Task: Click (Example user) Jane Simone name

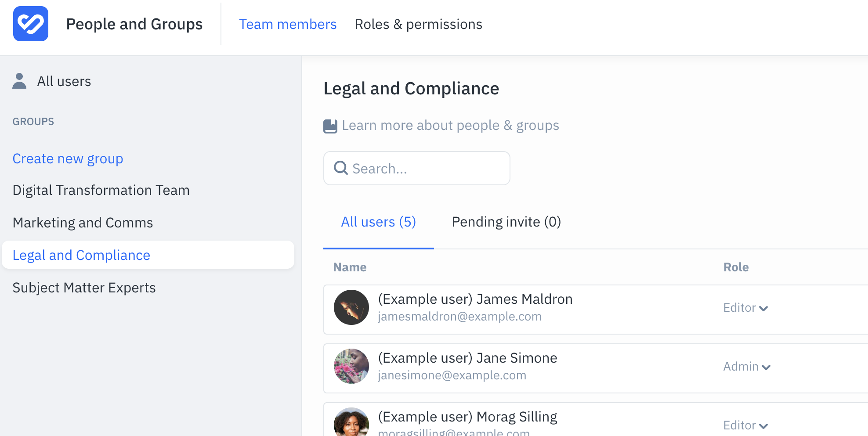Action: point(468,358)
